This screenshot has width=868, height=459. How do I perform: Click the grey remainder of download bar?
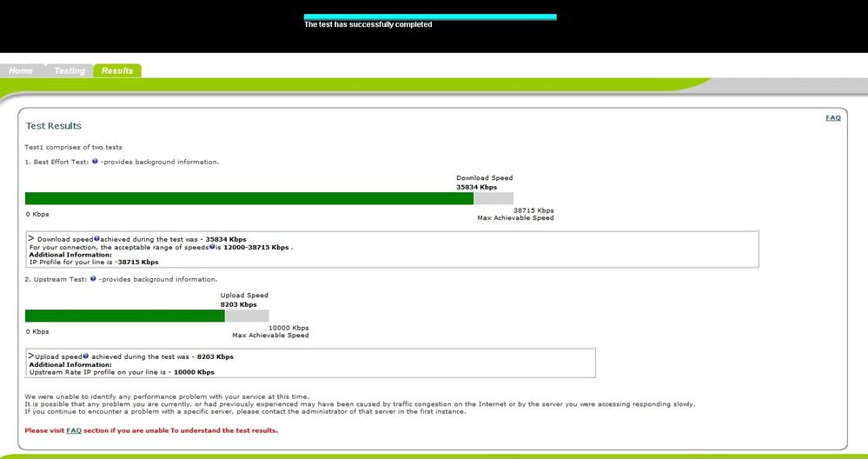point(494,198)
